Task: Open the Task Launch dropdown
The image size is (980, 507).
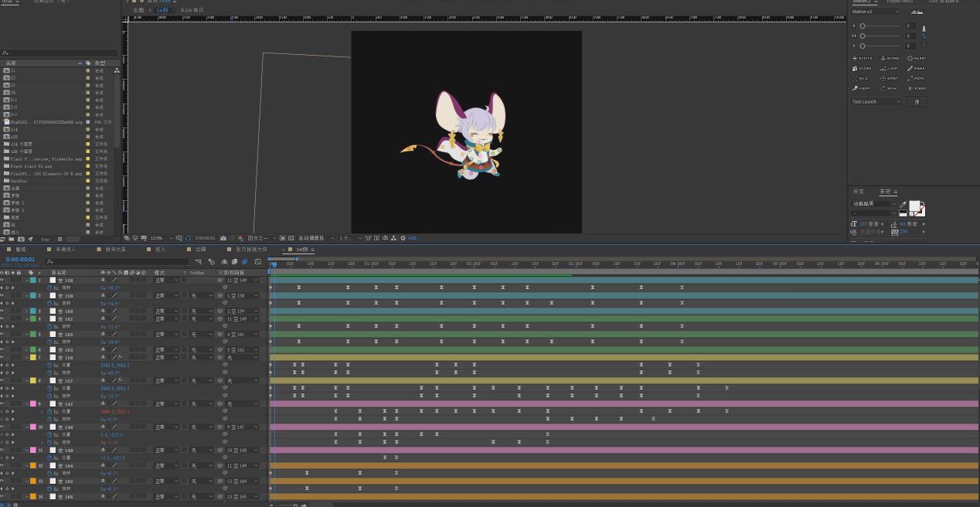Action: click(x=876, y=102)
